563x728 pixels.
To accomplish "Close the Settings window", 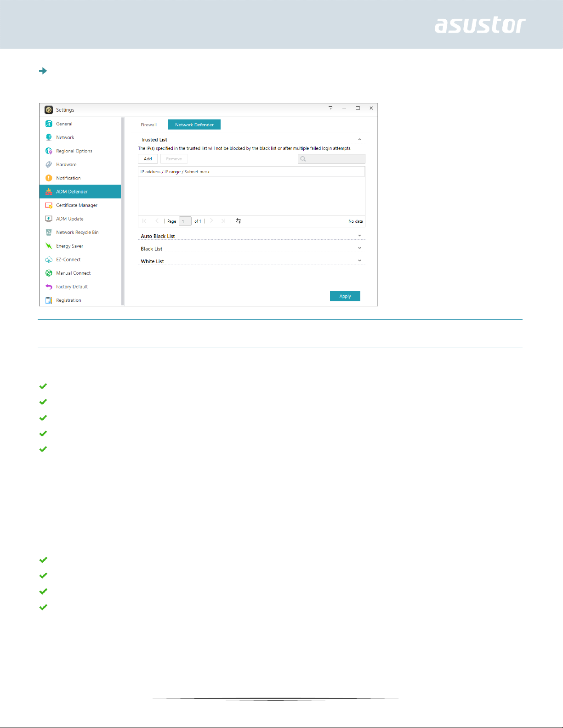I will 371,108.
